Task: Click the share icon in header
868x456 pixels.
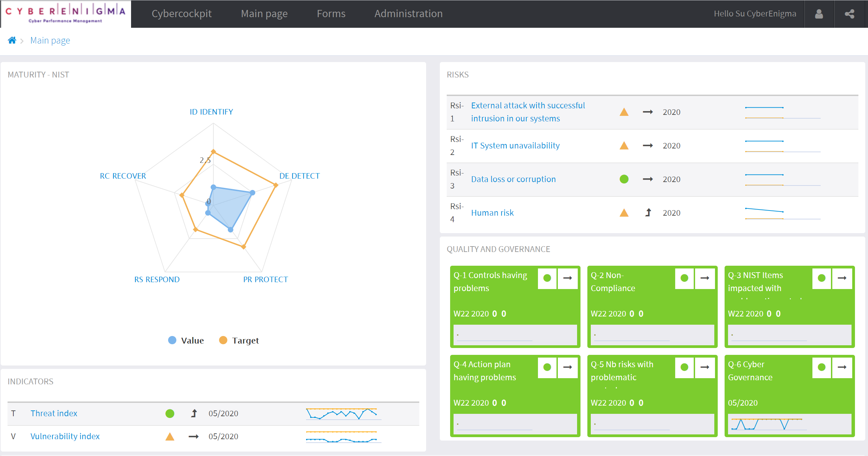Action: pyautogui.click(x=849, y=14)
